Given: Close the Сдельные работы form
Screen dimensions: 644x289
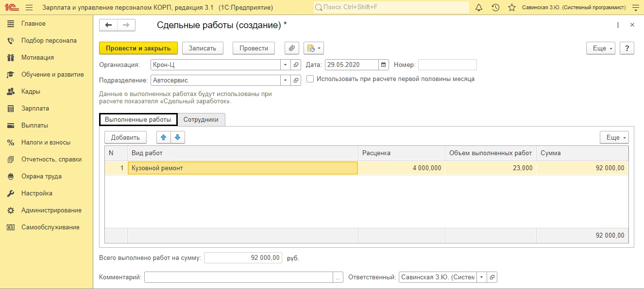Looking at the screenshot, I should 632,25.
